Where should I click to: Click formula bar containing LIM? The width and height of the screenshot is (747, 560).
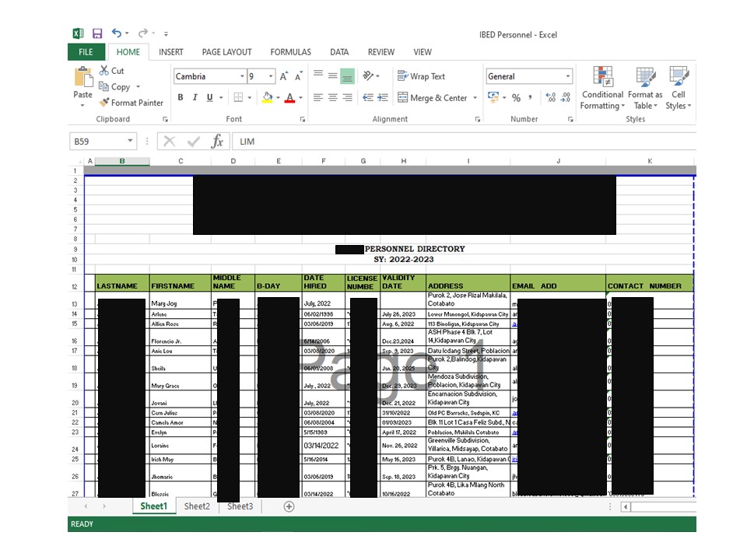465,142
